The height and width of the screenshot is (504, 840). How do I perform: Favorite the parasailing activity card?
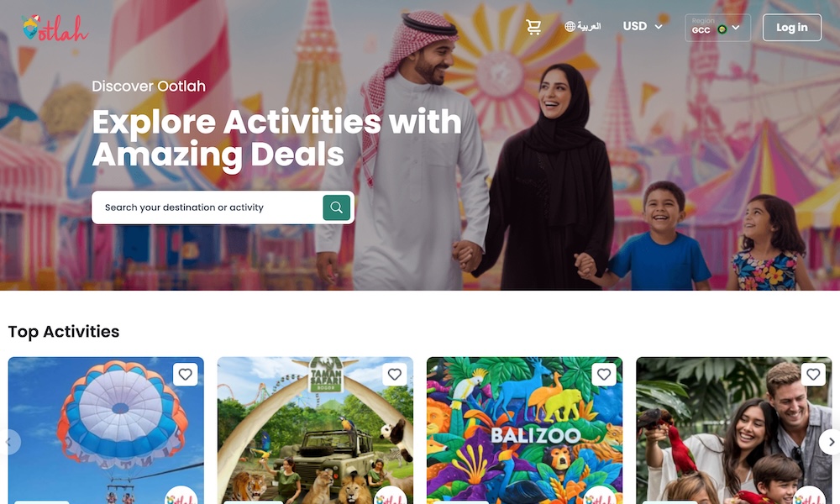186,375
